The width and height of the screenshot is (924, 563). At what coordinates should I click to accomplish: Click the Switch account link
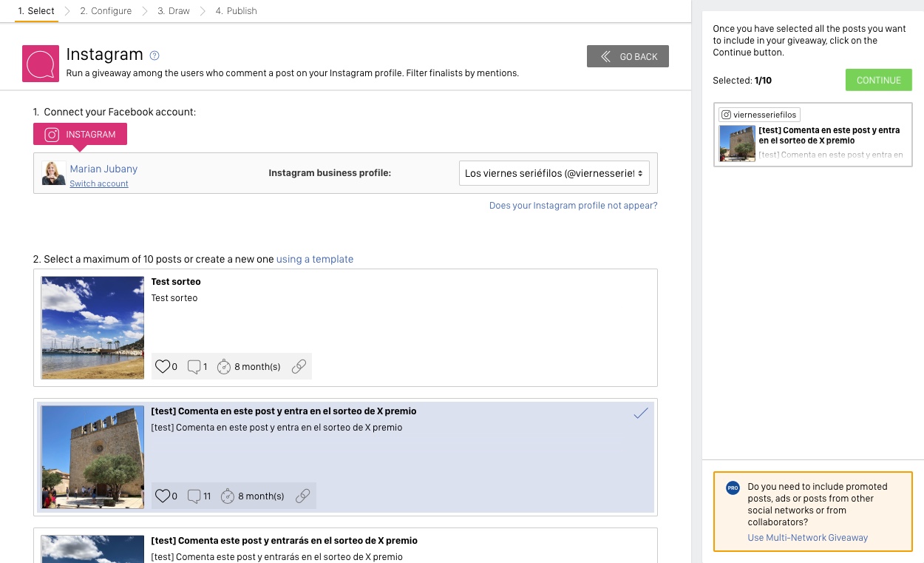[x=99, y=183]
